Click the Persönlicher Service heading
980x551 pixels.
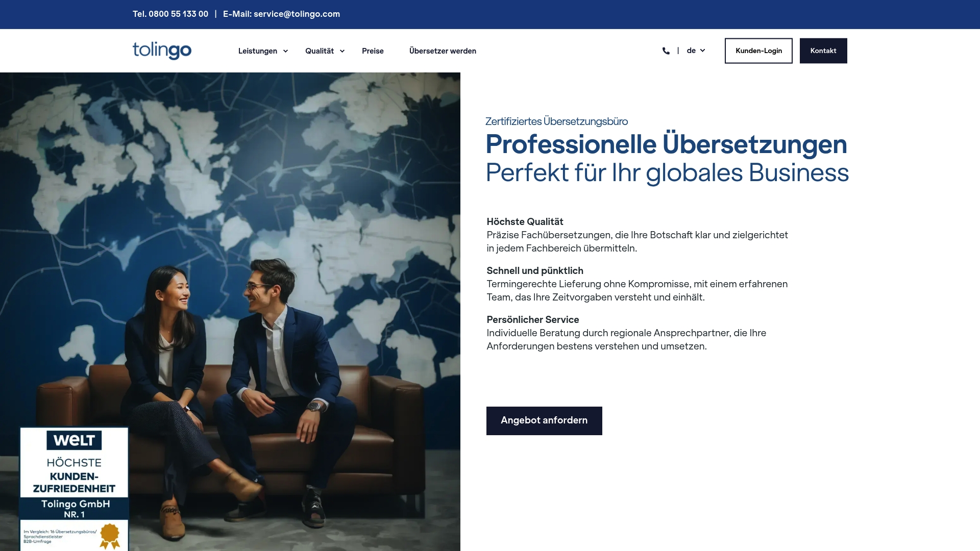tap(532, 319)
